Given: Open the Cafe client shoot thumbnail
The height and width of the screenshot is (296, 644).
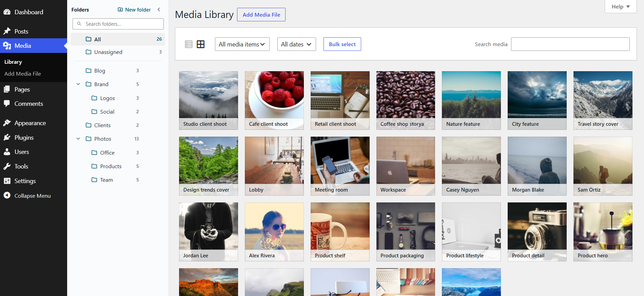Looking at the screenshot, I should (274, 100).
